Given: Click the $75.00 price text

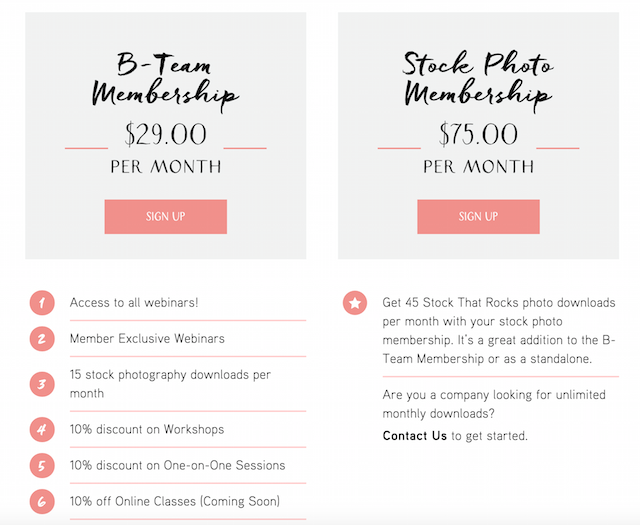Looking at the screenshot, I should (478, 134).
